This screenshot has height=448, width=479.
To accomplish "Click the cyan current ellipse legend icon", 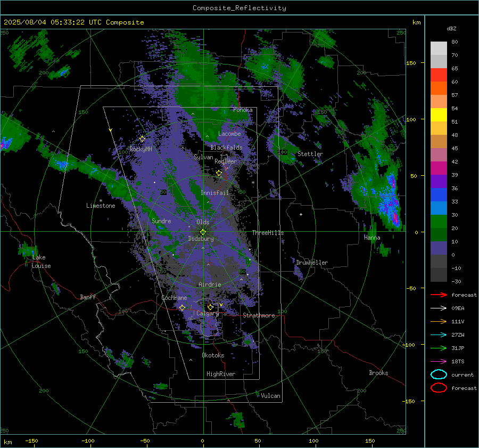I will click(439, 374).
